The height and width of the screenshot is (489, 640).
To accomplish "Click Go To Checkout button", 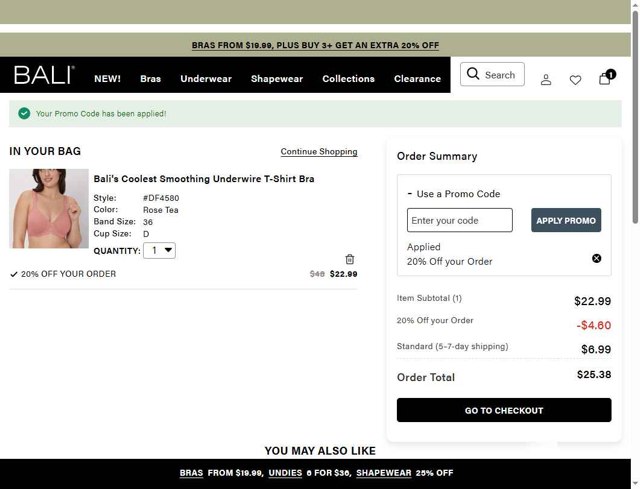I will click(x=504, y=410).
